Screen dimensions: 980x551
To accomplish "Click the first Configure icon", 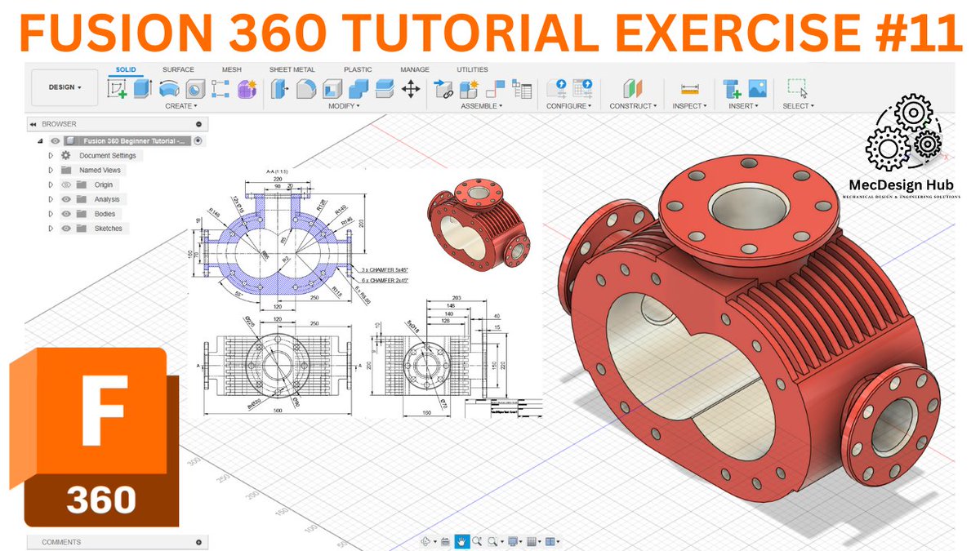I will pyautogui.click(x=556, y=88).
